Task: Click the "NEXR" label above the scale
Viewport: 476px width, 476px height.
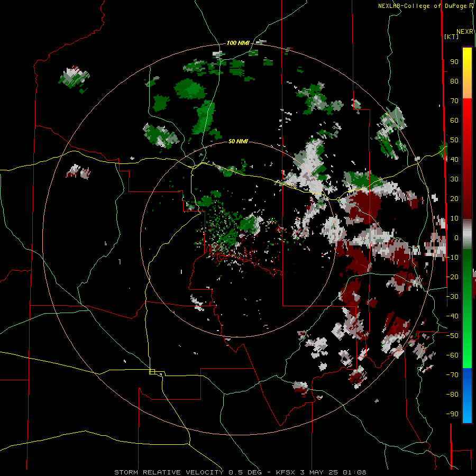Action: 465,32
